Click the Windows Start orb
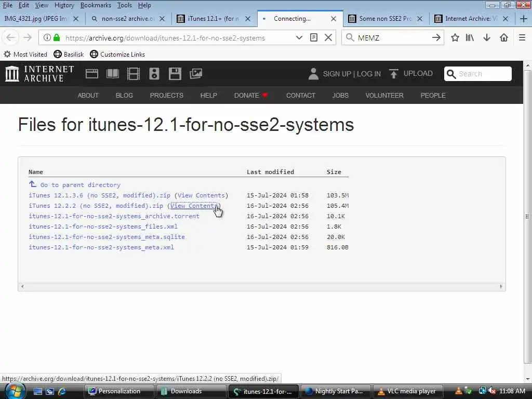This screenshot has height=399, width=532. coord(14,391)
